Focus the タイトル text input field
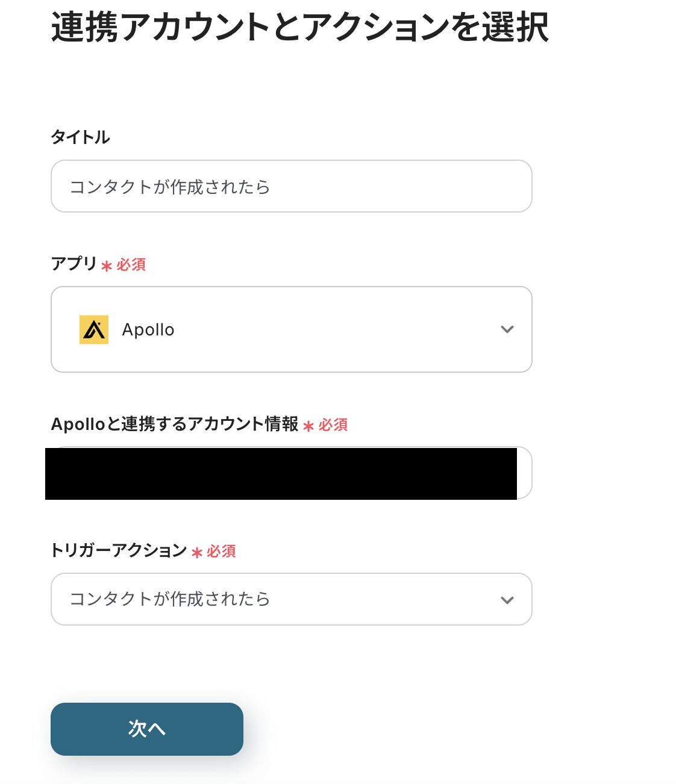676x784 pixels. pos(291,186)
